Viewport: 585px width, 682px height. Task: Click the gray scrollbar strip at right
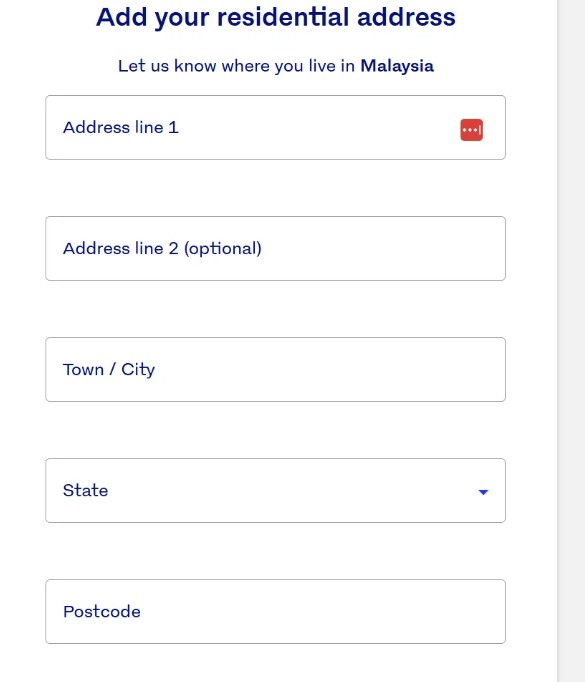571,341
